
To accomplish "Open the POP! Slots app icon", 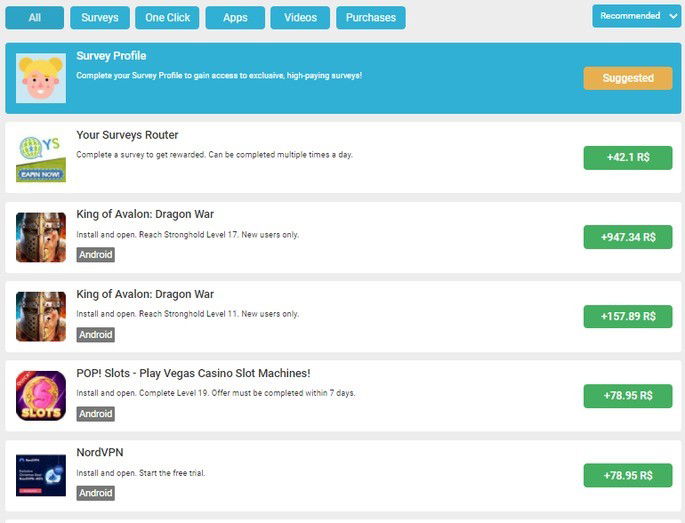I will click(x=41, y=395).
